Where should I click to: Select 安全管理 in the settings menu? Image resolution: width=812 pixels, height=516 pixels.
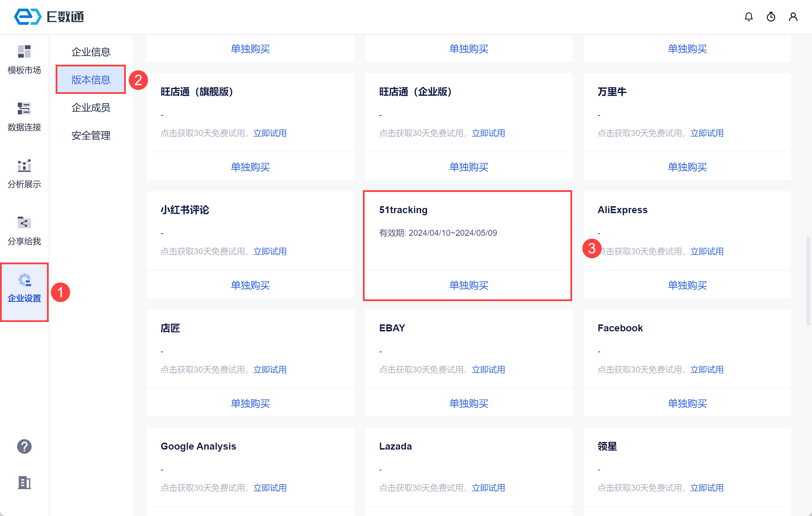pos(91,135)
